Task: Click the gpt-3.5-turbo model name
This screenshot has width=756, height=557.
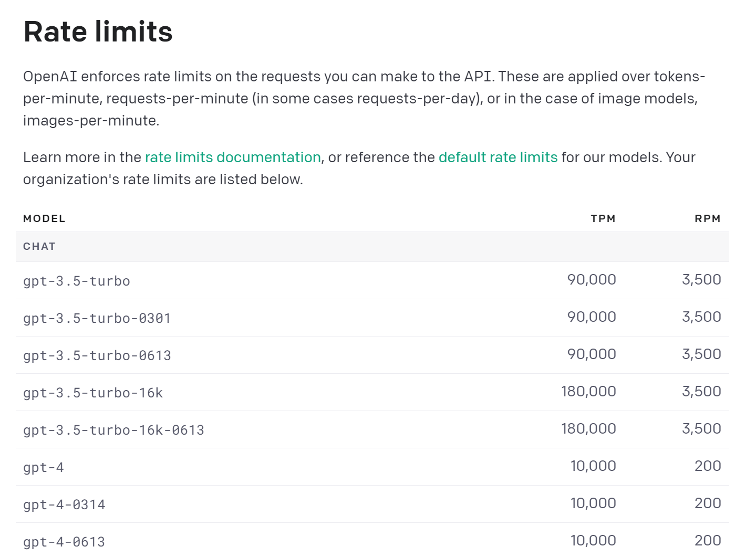Action: pos(77,281)
